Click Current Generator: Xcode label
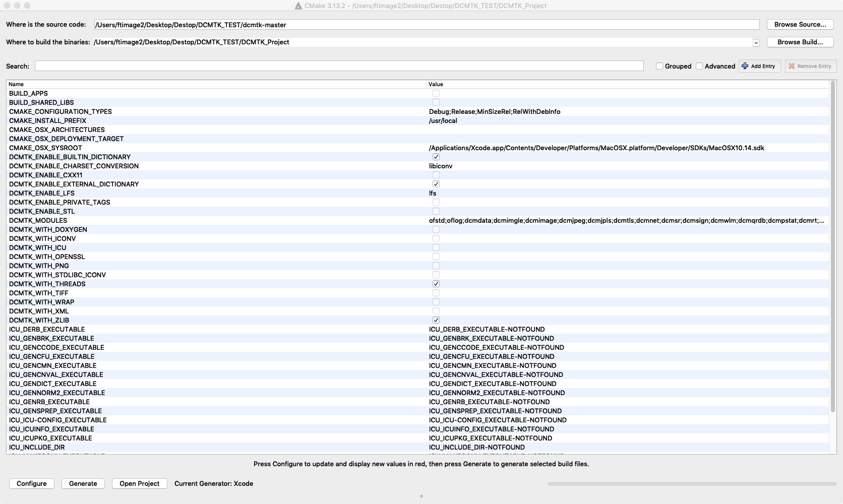Screen dimensions: 843x504 tap(214, 483)
